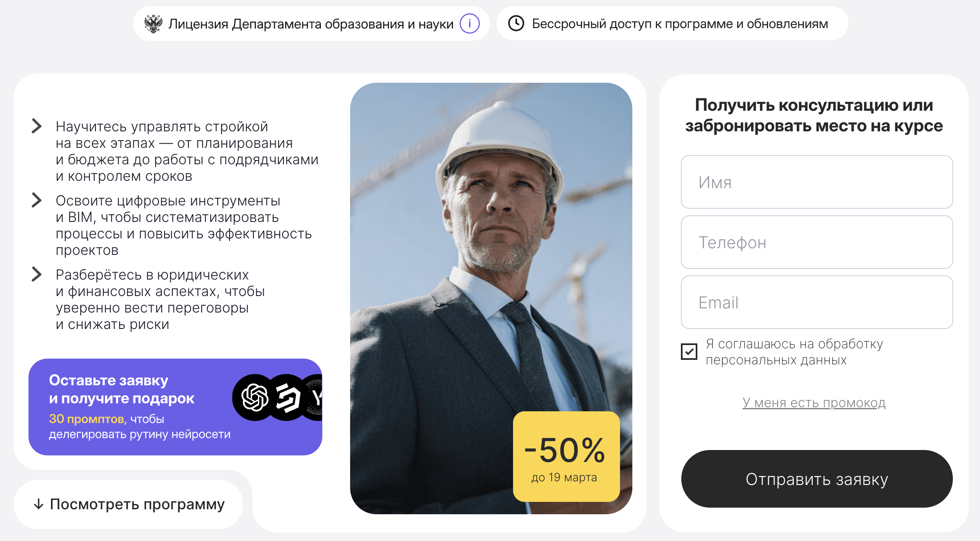Toggle the personal data consent checkbox

689,352
